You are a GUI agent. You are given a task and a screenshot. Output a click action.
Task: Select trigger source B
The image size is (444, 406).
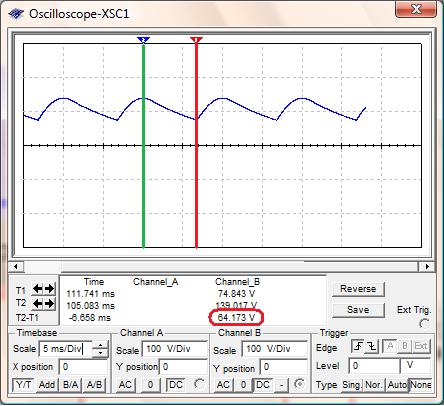point(405,347)
